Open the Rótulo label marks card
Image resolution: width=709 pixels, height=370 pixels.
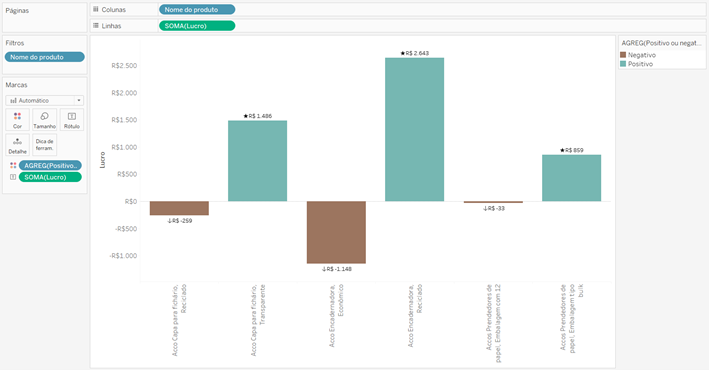tap(71, 120)
